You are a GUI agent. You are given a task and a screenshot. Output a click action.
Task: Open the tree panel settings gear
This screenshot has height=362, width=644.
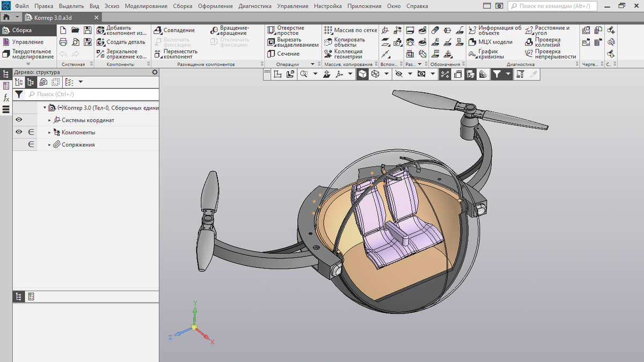click(x=155, y=72)
